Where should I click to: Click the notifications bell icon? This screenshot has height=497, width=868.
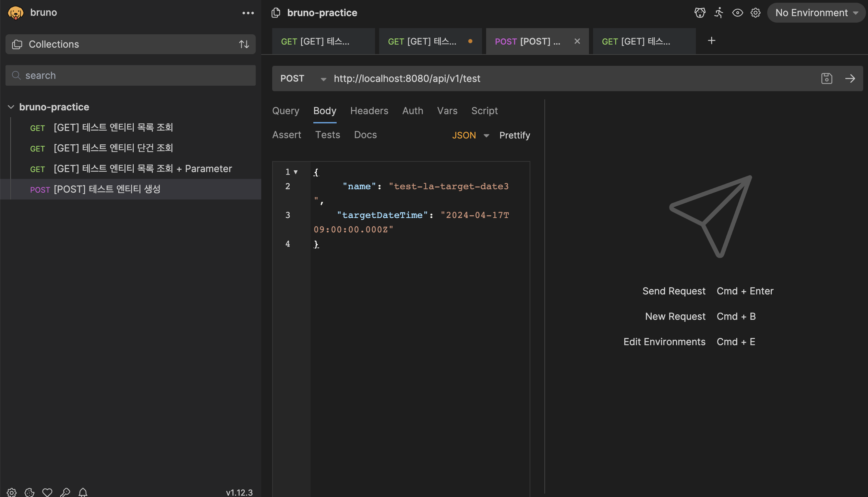pos(83,492)
